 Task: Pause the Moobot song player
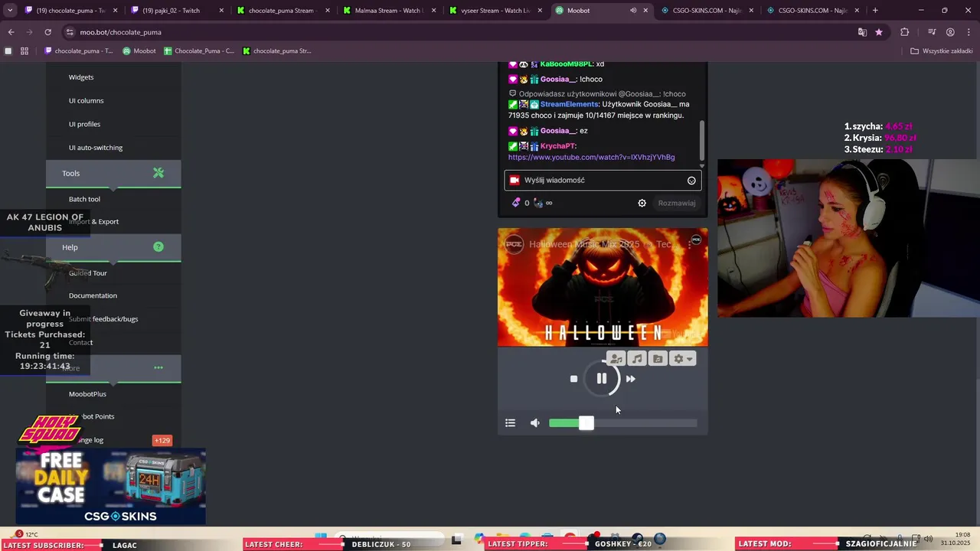602,379
